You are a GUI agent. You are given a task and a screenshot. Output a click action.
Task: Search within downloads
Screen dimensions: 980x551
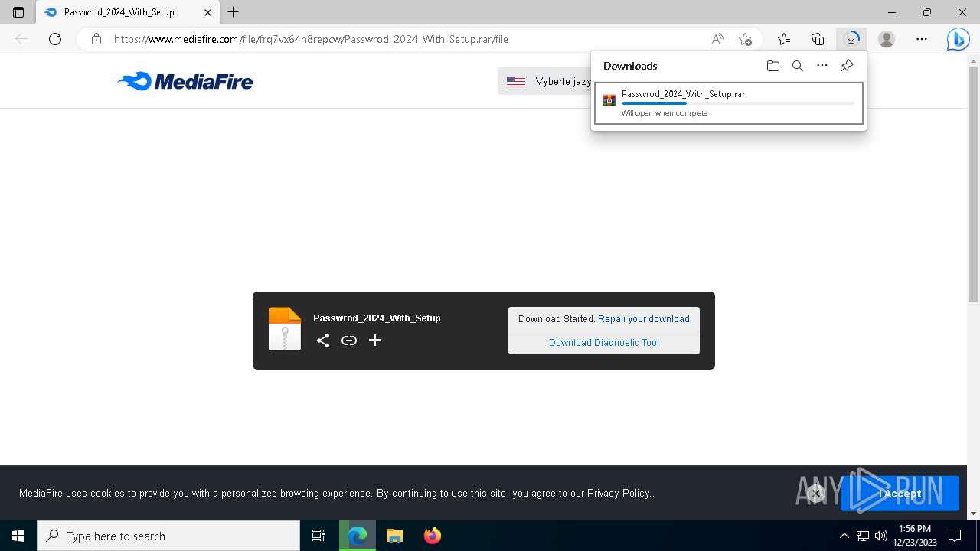tap(798, 66)
